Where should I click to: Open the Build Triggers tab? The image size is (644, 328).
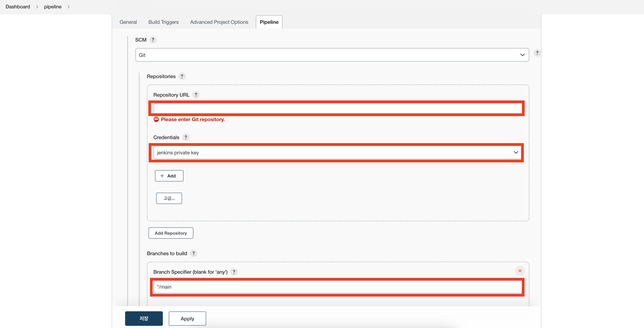click(x=163, y=22)
